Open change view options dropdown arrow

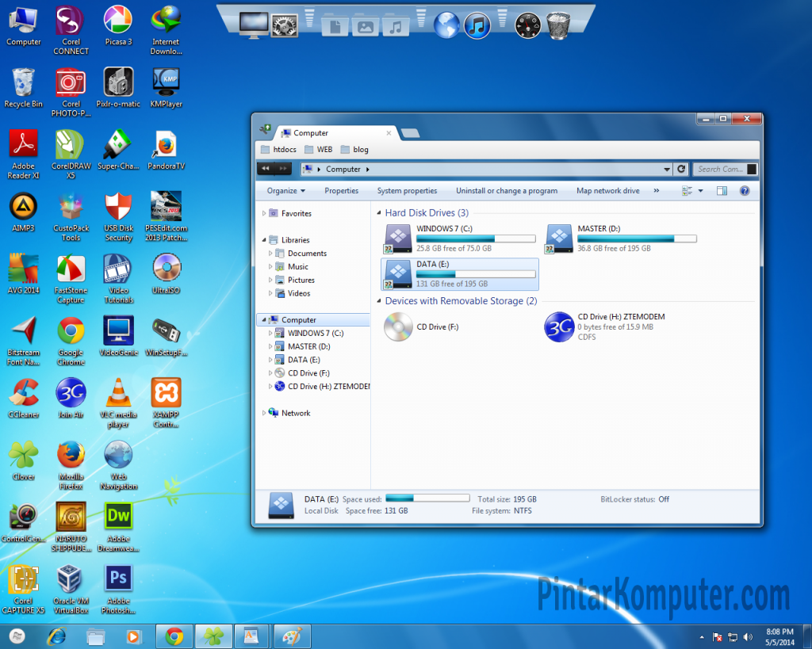coord(701,191)
